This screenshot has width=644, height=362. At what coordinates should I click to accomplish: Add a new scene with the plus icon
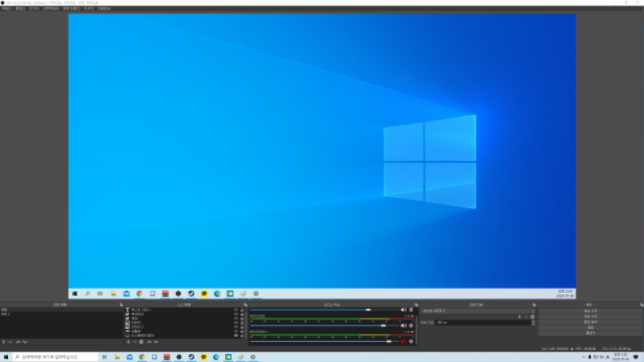(4, 342)
